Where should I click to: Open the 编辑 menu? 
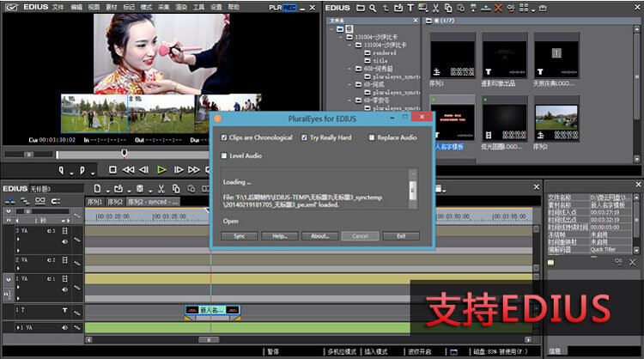pyautogui.click(x=76, y=8)
